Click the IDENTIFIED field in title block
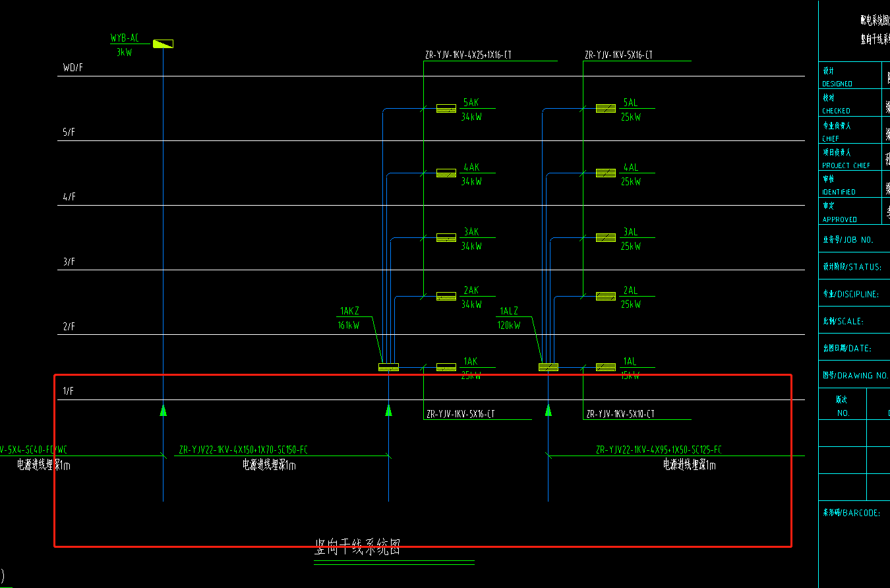The width and height of the screenshot is (890, 588). [839, 192]
